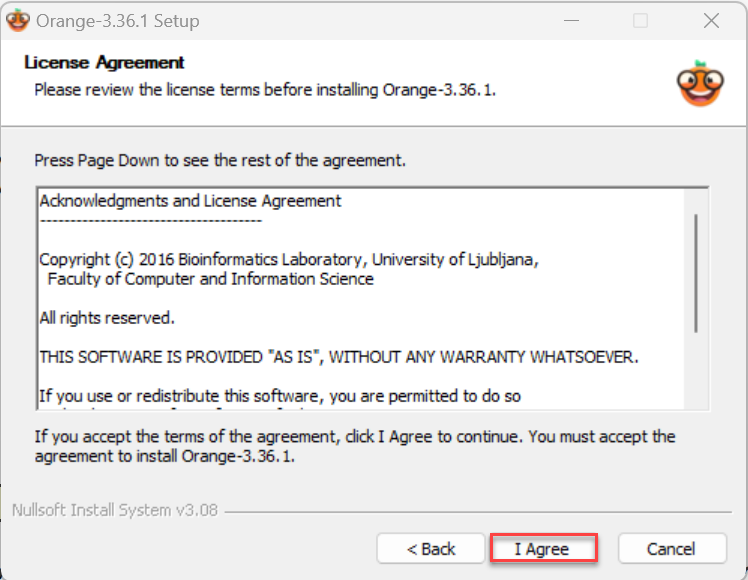The height and width of the screenshot is (580, 748).
Task: Click the I Agree button
Action: click(x=543, y=549)
